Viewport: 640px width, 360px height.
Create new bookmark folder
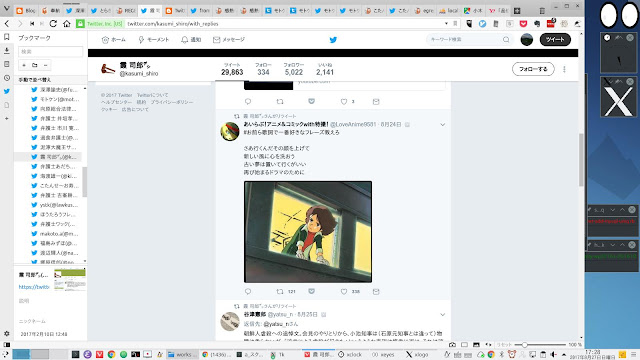[x=35, y=65]
